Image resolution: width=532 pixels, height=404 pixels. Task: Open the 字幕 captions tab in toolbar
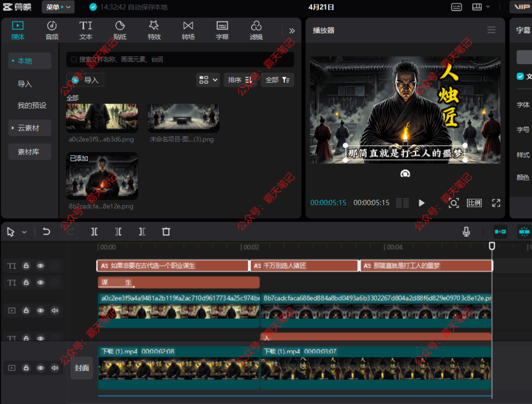point(222,31)
